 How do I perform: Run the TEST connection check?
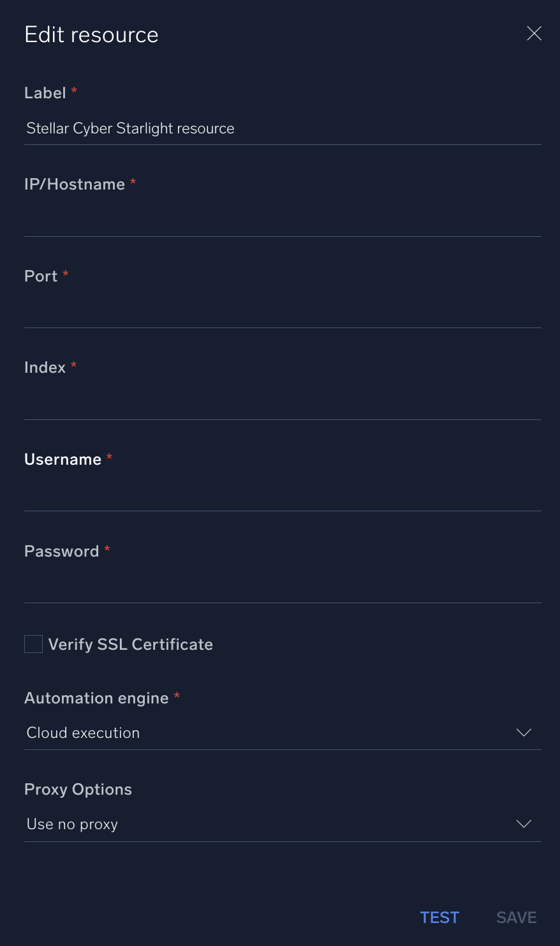(439, 917)
